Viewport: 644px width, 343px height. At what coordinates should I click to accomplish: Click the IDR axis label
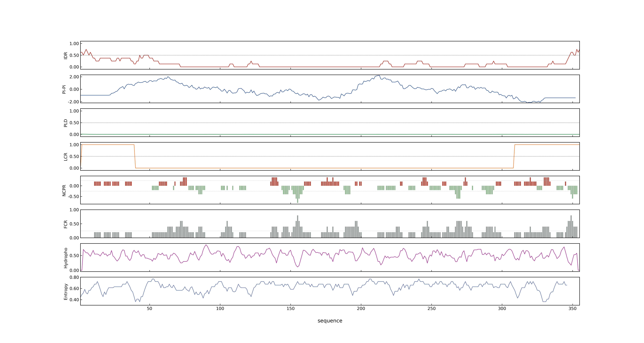point(66,55)
